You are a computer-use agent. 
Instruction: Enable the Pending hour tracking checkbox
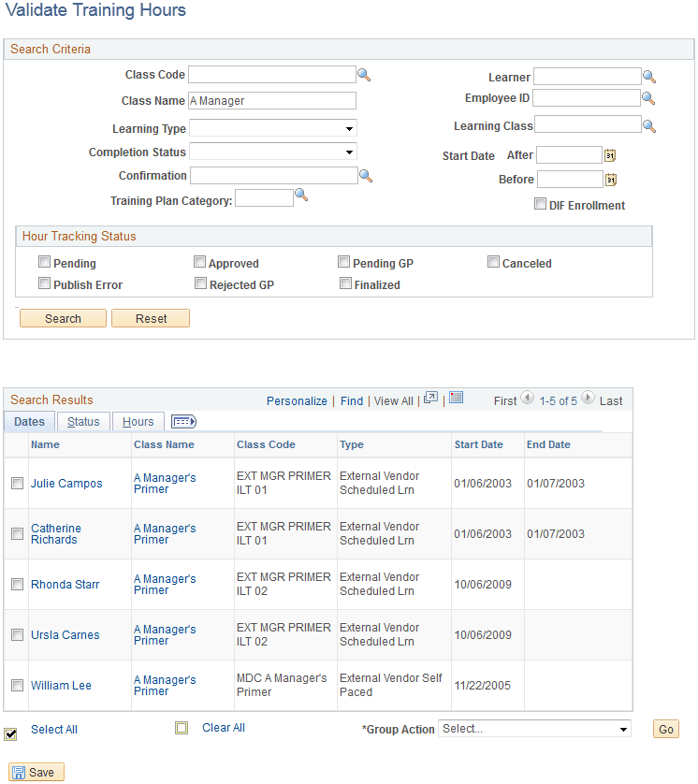[44, 262]
